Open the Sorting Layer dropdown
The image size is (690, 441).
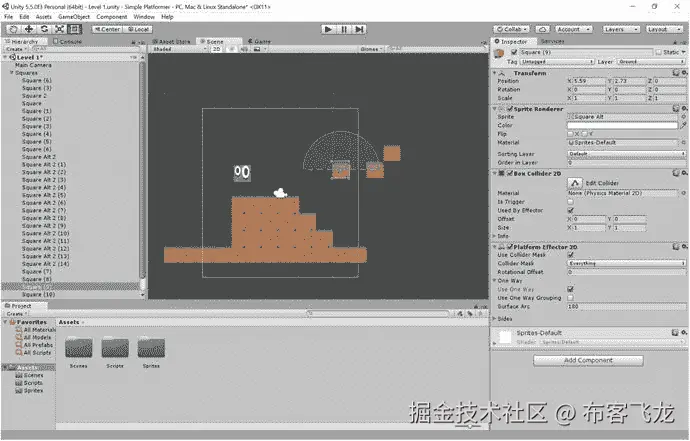coord(627,154)
